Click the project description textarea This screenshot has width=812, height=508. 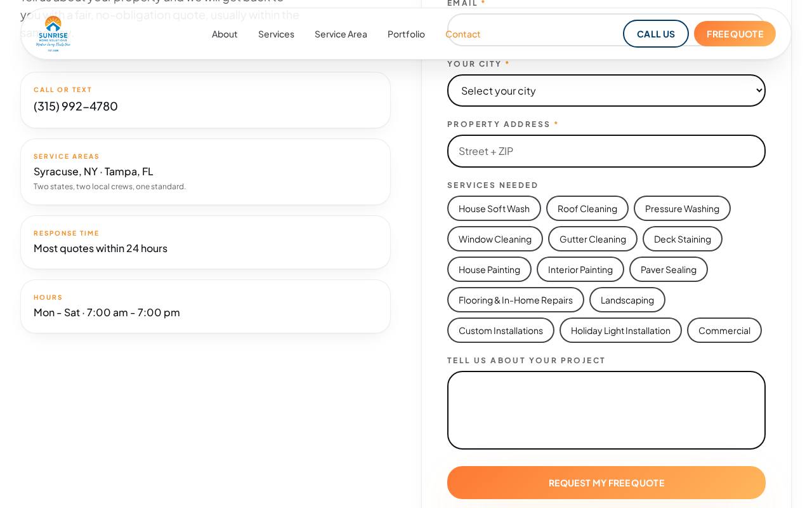[606, 410]
